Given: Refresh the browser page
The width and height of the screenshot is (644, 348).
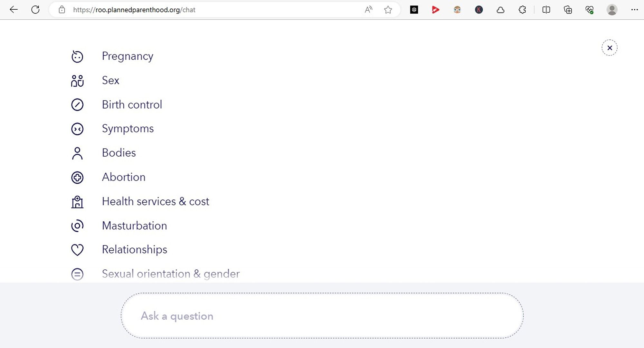Looking at the screenshot, I should point(35,10).
